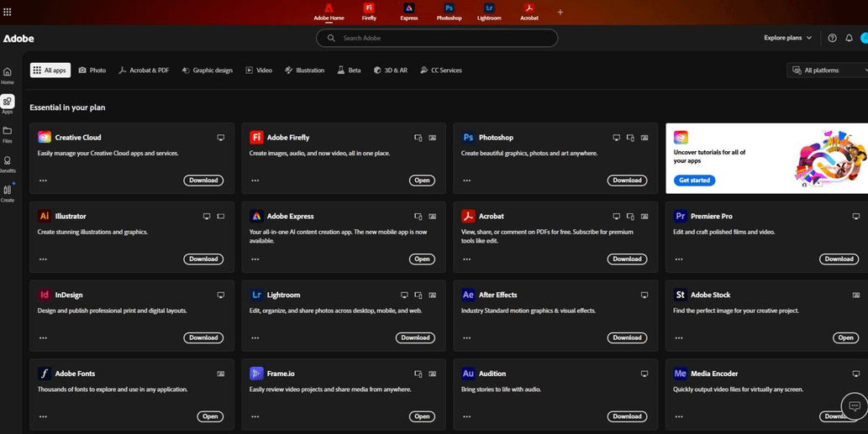The width and height of the screenshot is (868, 434).
Task: Switch to the Lightroom top tab
Action: (x=489, y=12)
